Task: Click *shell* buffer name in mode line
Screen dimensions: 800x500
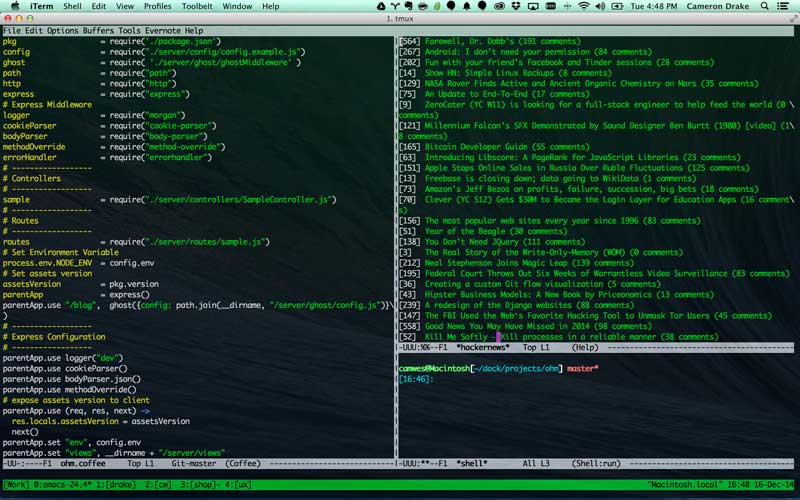Action: point(471,463)
